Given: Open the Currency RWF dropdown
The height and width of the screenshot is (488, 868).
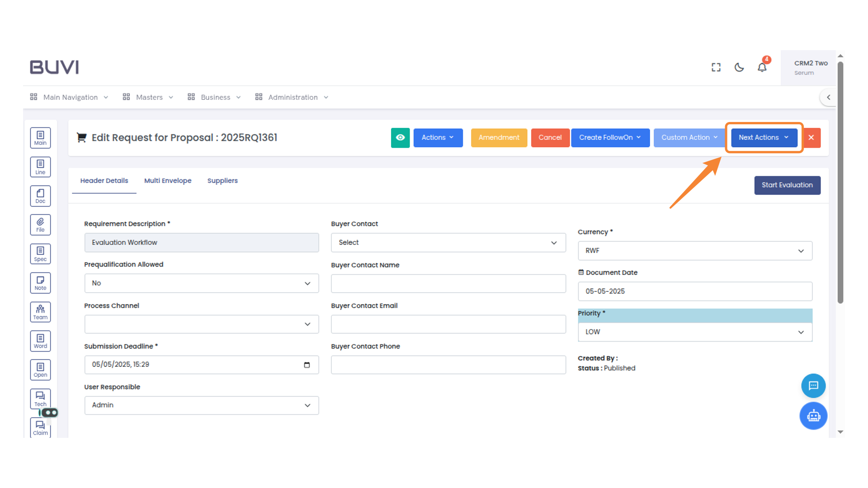Looking at the screenshot, I should point(695,251).
